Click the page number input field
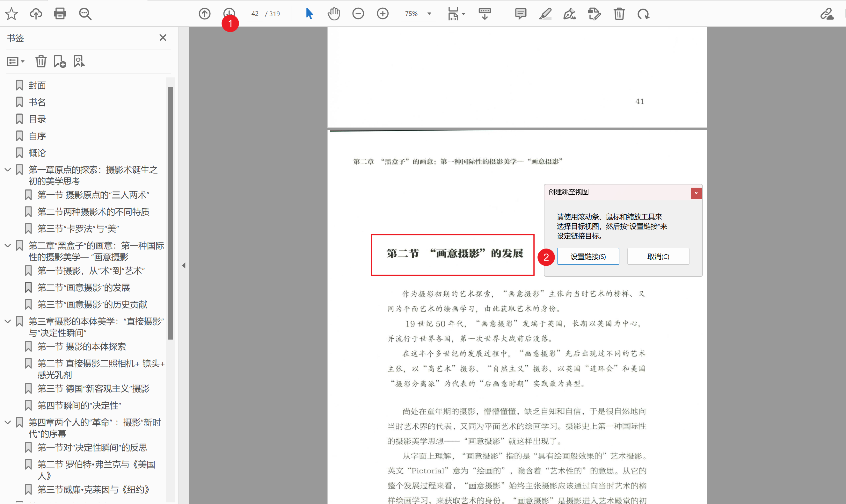 tap(255, 14)
